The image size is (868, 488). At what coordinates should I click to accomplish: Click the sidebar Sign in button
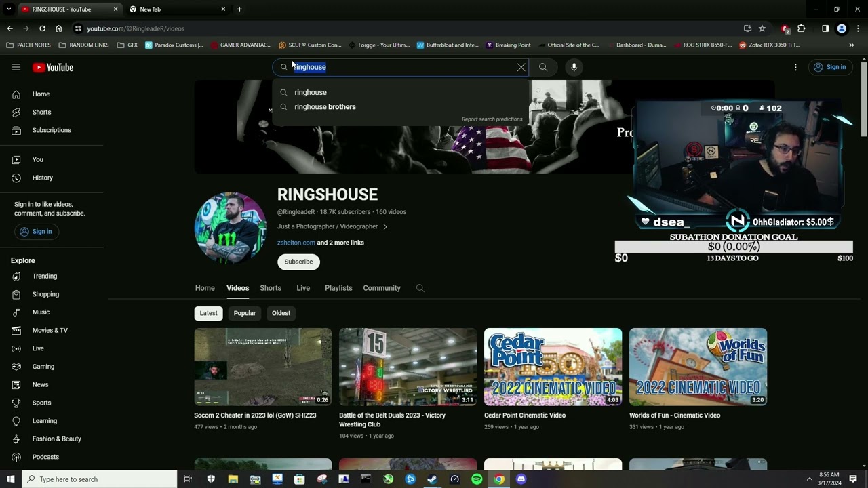35,231
